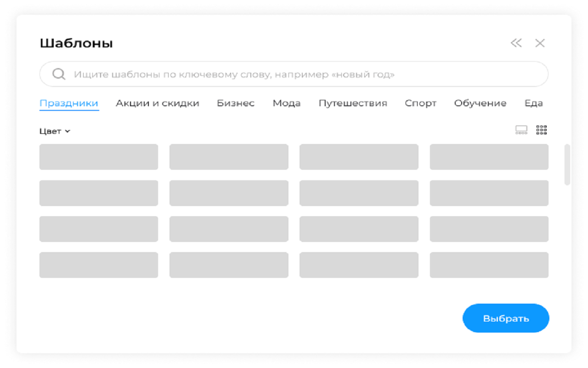Switch to large preview view icon
The width and height of the screenshot is (588, 368).
coord(521,130)
